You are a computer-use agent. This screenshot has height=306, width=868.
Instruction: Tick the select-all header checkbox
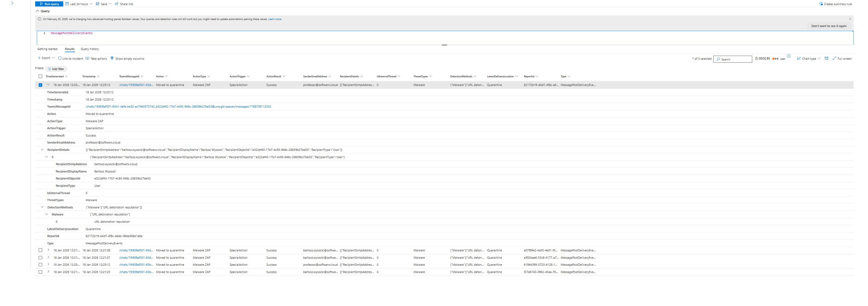[x=40, y=76]
